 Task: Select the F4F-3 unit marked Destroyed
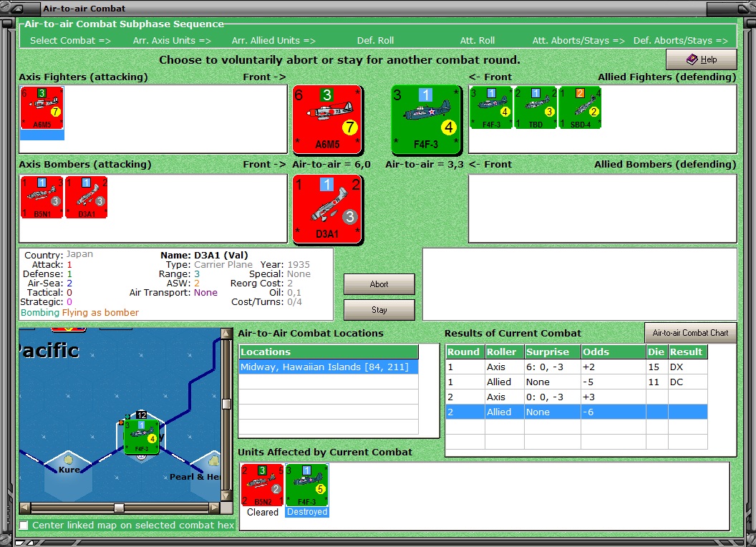(307, 485)
